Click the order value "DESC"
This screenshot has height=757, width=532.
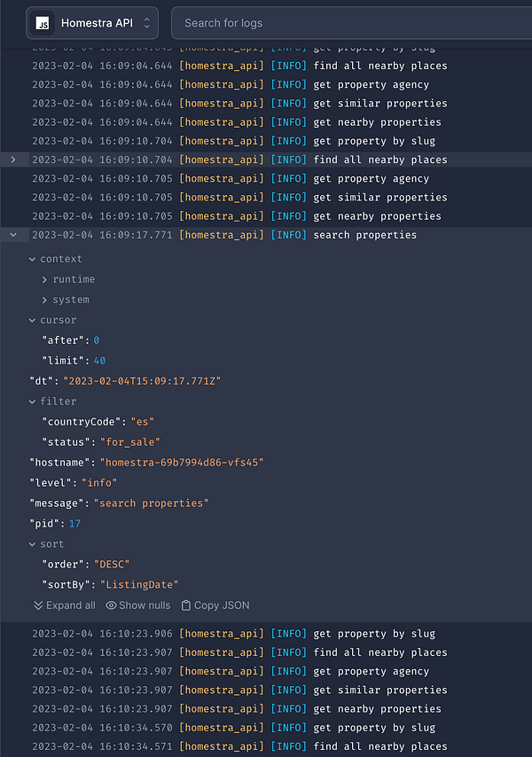point(112,564)
